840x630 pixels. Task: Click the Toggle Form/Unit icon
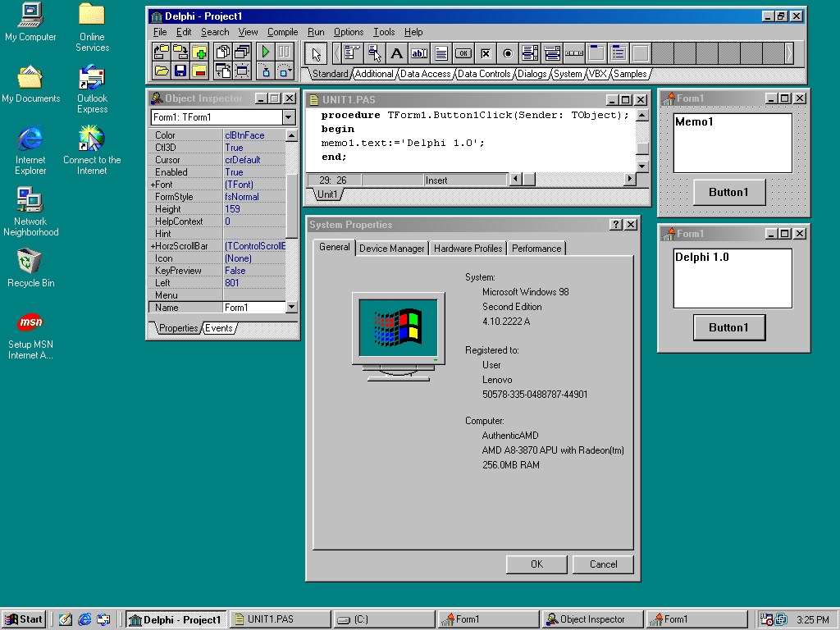click(x=223, y=71)
